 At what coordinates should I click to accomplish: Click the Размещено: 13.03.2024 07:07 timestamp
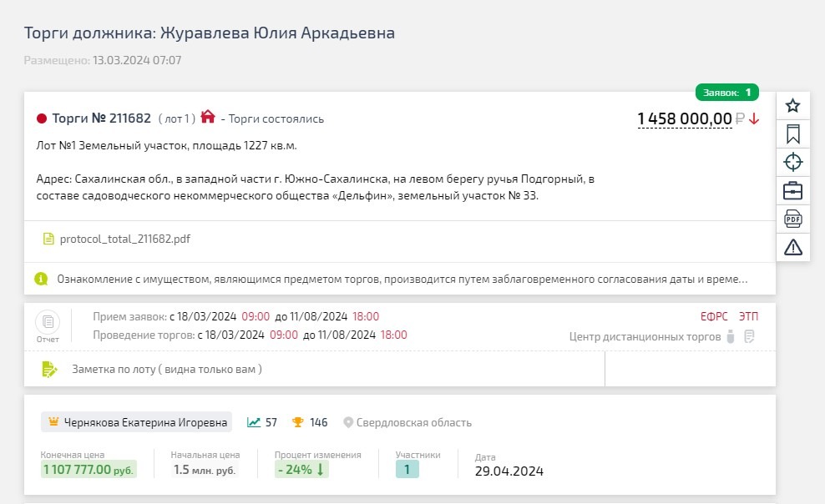click(x=103, y=60)
